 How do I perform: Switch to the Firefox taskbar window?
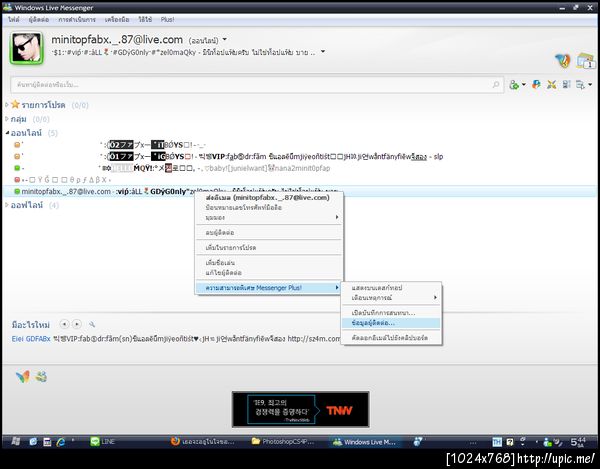(x=203, y=442)
